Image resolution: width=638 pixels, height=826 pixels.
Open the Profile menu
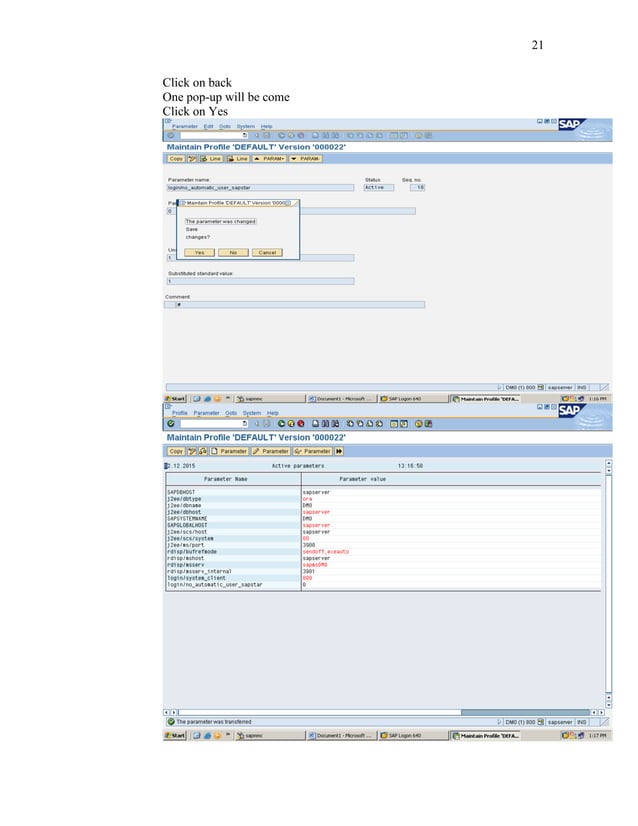pos(180,413)
